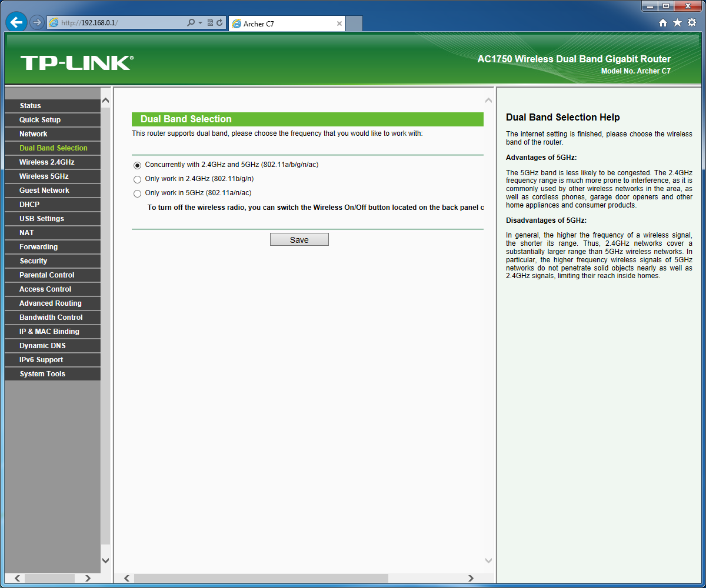Image resolution: width=706 pixels, height=588 pixels.
Task: Open IPv6 Support page
Action: click(52, 360)
